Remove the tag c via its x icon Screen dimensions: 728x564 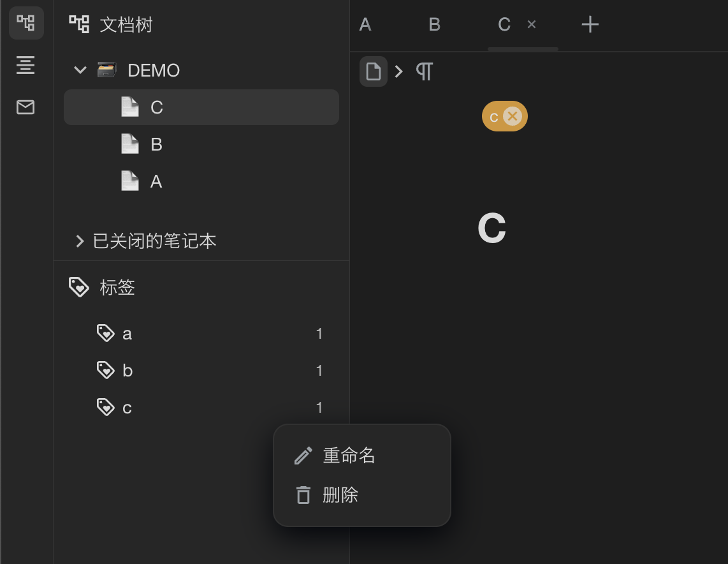[513, 115]
